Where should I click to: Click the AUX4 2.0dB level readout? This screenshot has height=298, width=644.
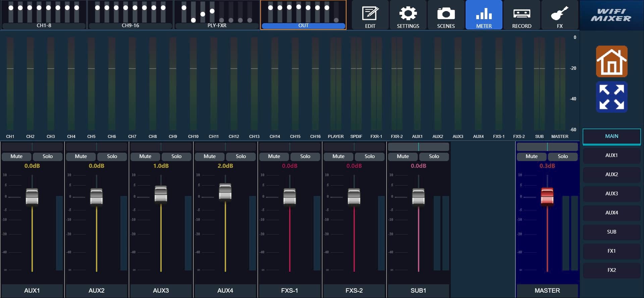pyautogui.click(x=225, y=166)
